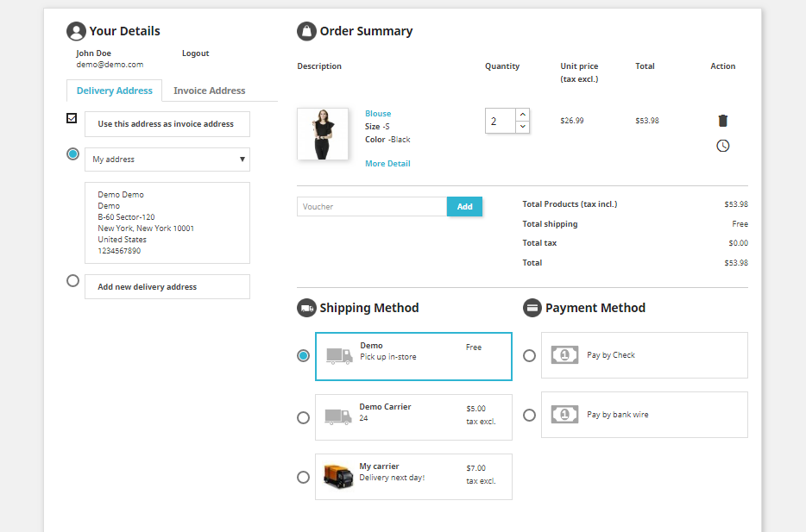Choose Pay by bank wire radio button
Image resolution: width=806 pixels, height=532 pixels.
[x=530, y=415]
